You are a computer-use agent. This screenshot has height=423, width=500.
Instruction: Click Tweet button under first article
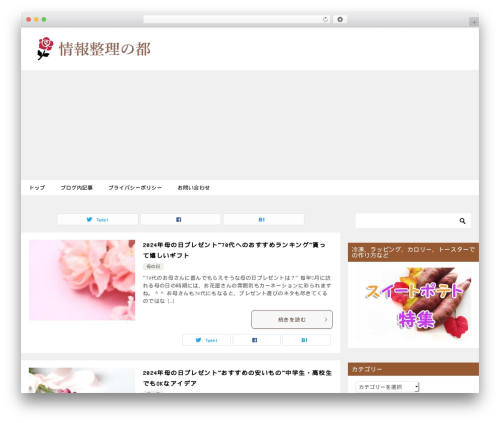tap(206, 340)
